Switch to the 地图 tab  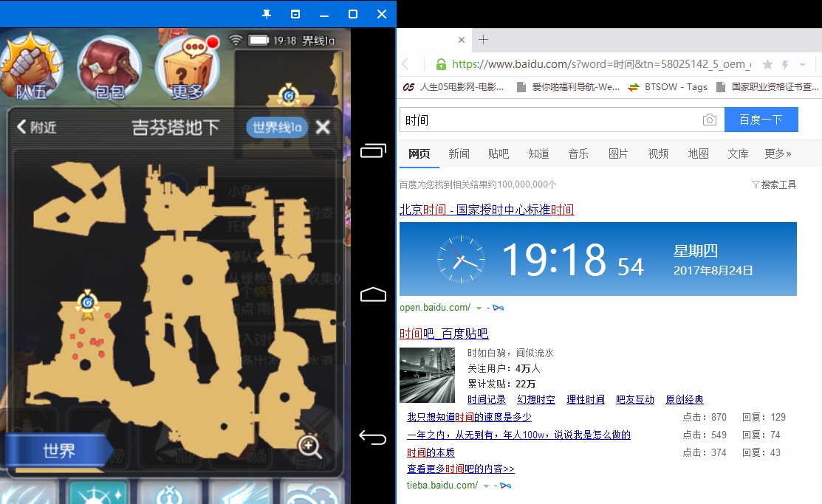[x=698, y=153]
